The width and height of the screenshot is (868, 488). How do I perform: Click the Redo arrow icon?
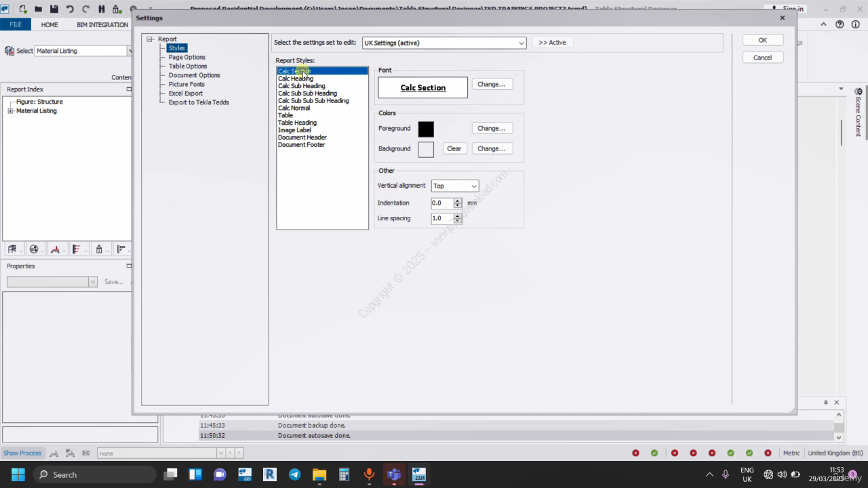pos(85,9)
